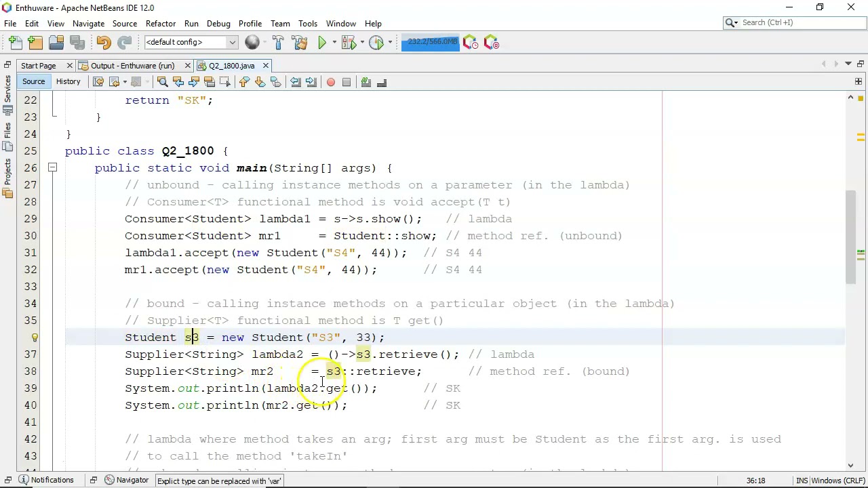Click the Redo icon
Screen dimensions: 868x488
click(124, 42)
